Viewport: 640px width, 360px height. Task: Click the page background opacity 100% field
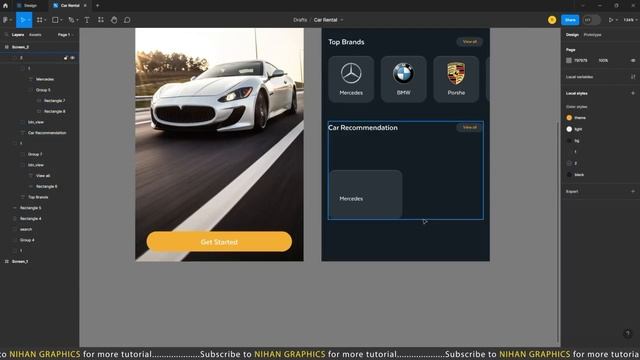tap(603, 60)
